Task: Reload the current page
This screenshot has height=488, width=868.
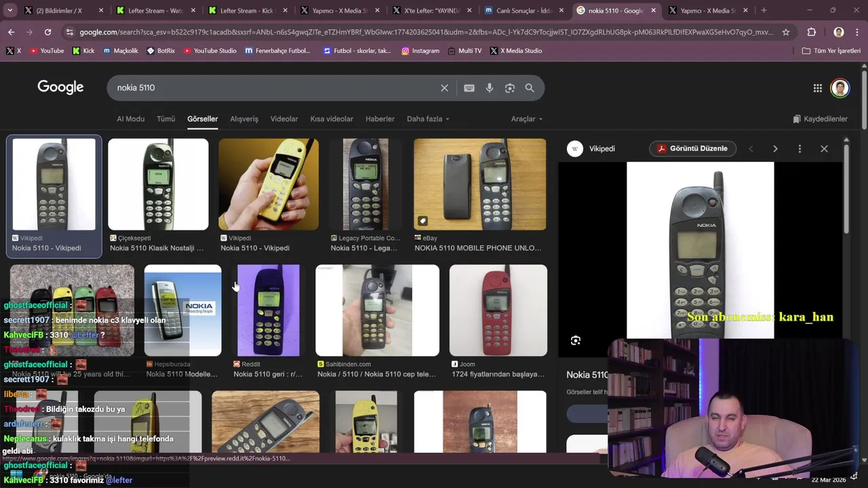Action: pyautogui.click(x=47, y=32)
